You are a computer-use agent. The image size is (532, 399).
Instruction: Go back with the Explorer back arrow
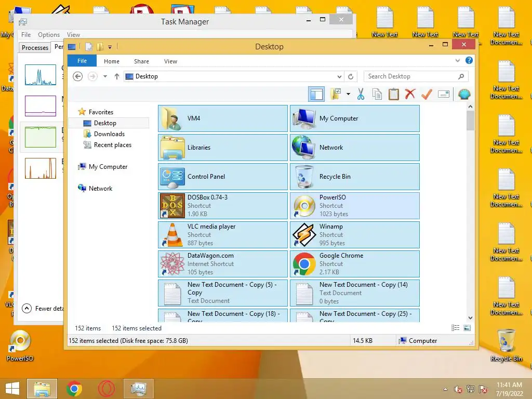(x=78, y=76)
